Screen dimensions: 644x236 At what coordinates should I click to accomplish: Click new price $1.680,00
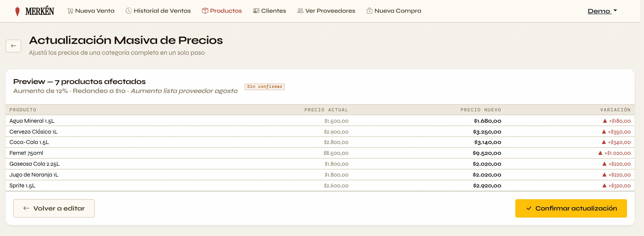pos(487,121)
